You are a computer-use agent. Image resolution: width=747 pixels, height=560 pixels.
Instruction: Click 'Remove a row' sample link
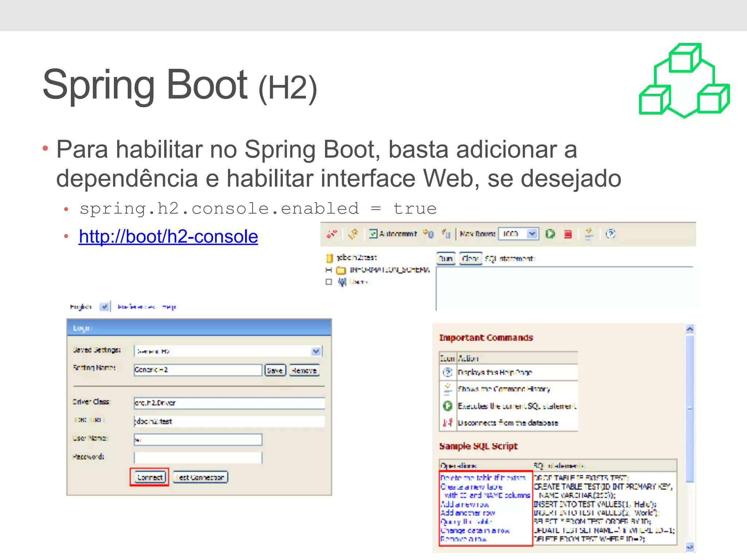point(464,539)
